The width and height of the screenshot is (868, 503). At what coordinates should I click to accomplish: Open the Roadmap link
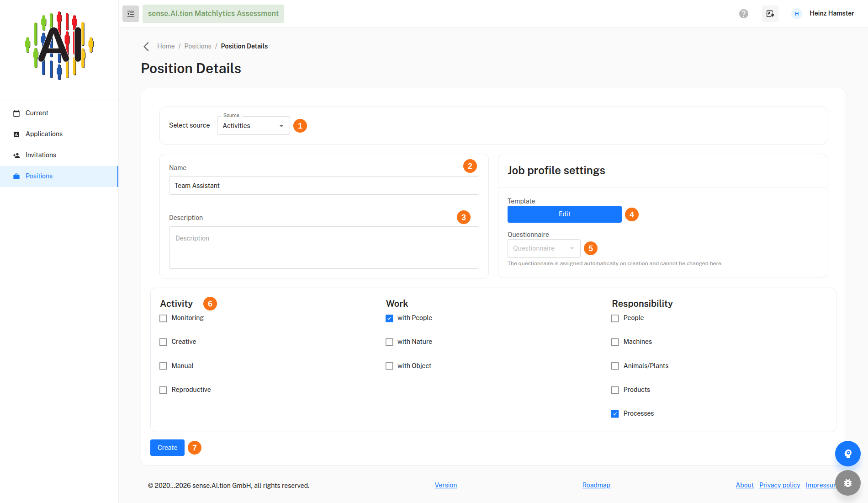[x=596, y=485]
